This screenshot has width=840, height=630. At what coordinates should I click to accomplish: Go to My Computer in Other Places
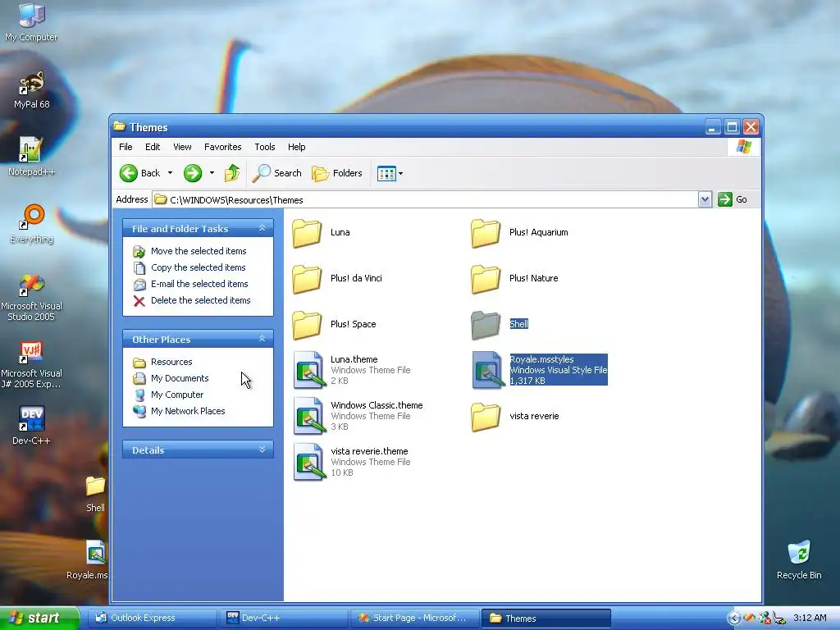177,395
